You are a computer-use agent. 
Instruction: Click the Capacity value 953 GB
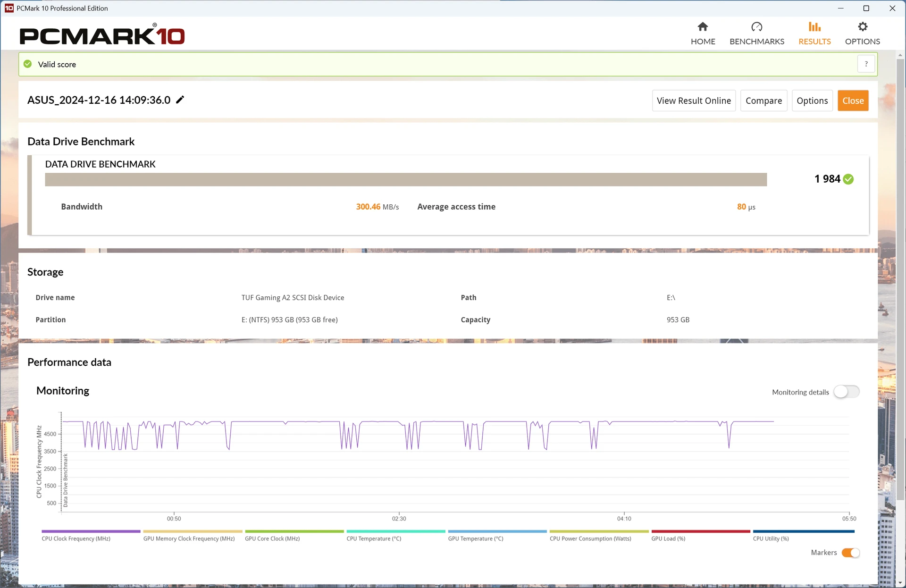[678, 319]
